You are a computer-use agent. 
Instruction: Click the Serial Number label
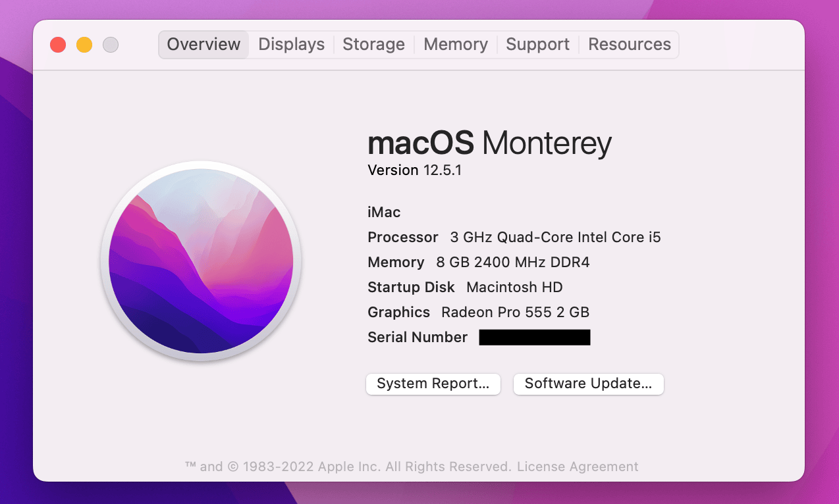418,338
